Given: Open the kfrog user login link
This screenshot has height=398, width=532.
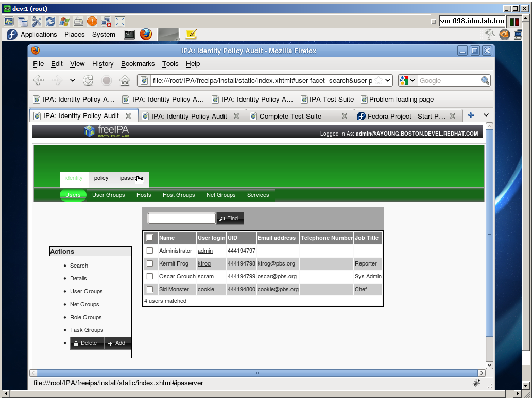Looking at the screenshot, I should [x=204, y=263].
